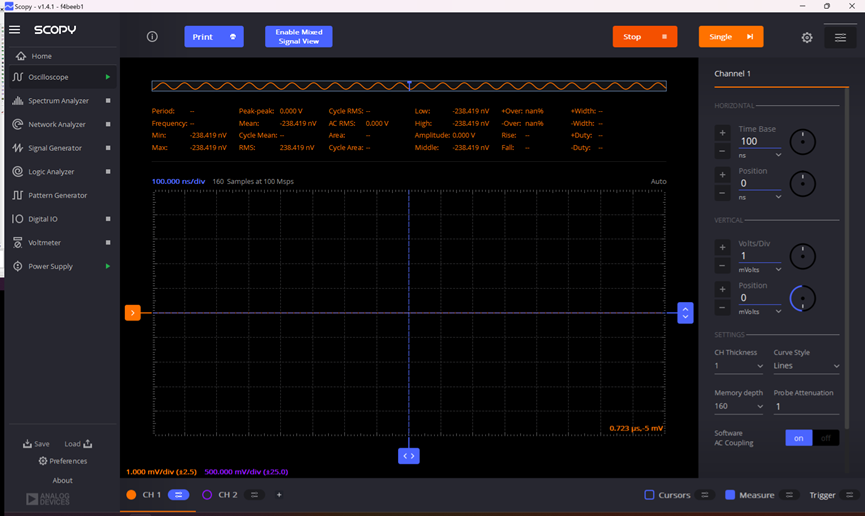Screen dimensions: 865x516
Task: Toggle Network Analyzer run stop square
Action: click(108, 124)
